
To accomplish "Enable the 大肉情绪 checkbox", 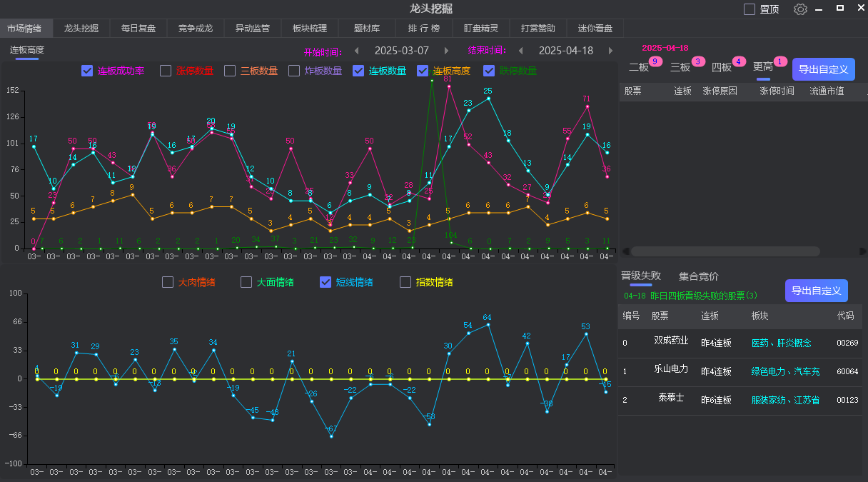I will coord(168,282).
